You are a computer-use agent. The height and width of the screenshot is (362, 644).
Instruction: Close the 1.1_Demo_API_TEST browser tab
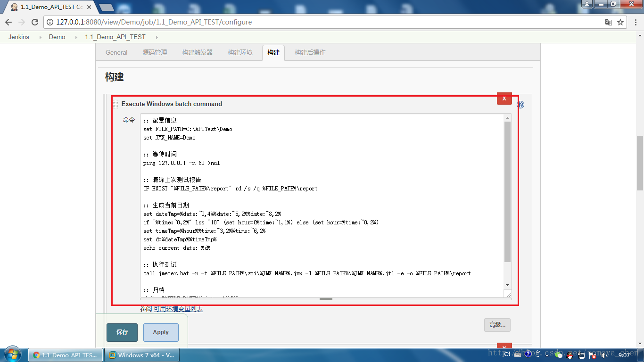(90, 7)
